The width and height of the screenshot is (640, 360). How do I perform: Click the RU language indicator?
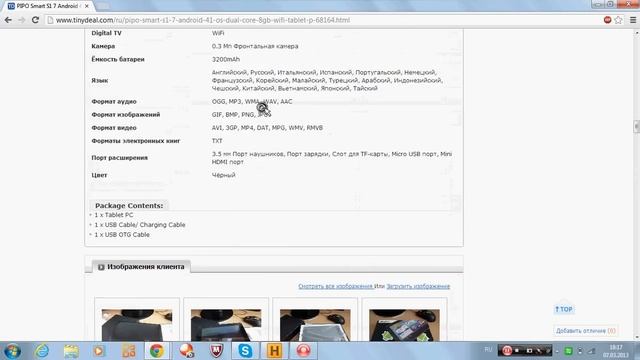(488, 349)
